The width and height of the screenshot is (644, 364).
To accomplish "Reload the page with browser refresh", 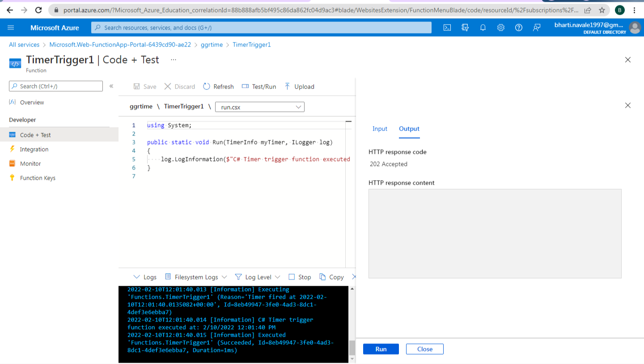I will [x=38, y=10].
